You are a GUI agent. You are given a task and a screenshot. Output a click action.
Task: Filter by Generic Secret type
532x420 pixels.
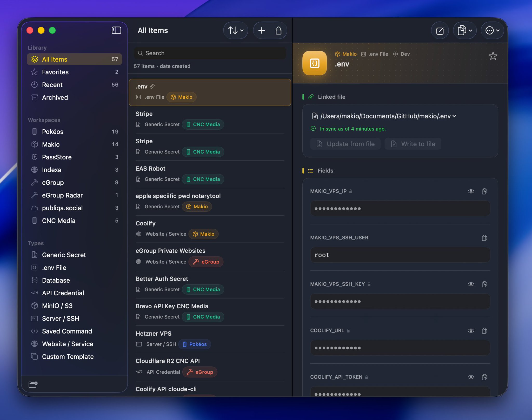[74, 255]
